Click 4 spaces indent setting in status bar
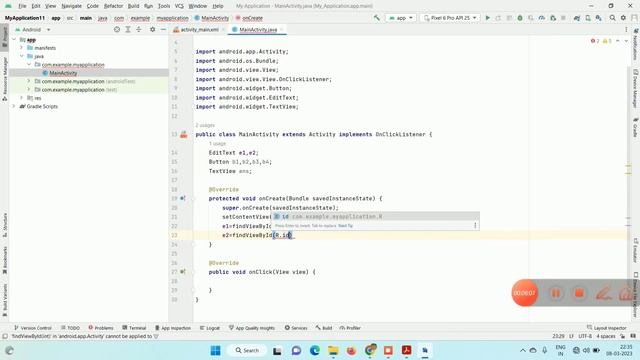Image resolution: width=640 pixels, height=360 pixels. [x=606, y=336]
